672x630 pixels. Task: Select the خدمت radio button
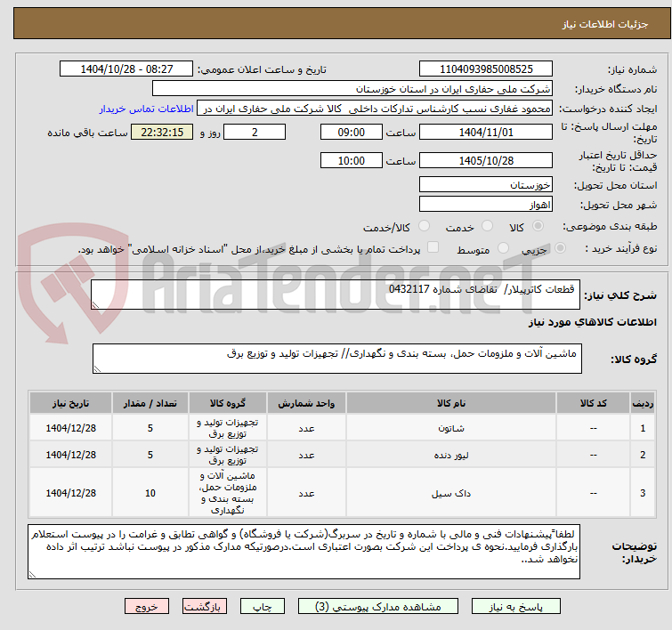coord(487,226)
